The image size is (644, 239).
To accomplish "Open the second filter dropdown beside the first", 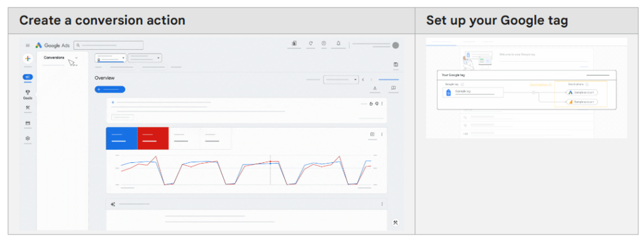I will point(145,58).
